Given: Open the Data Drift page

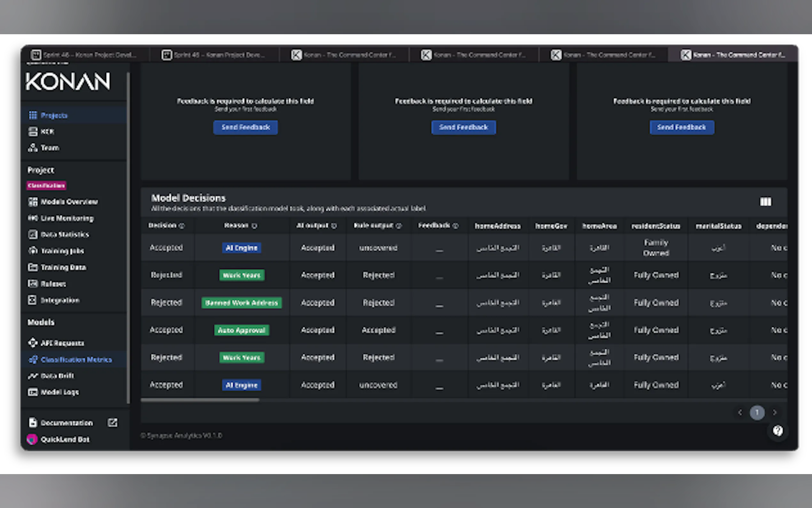Looking at the screenshot, I should click(x=57, y=376).
